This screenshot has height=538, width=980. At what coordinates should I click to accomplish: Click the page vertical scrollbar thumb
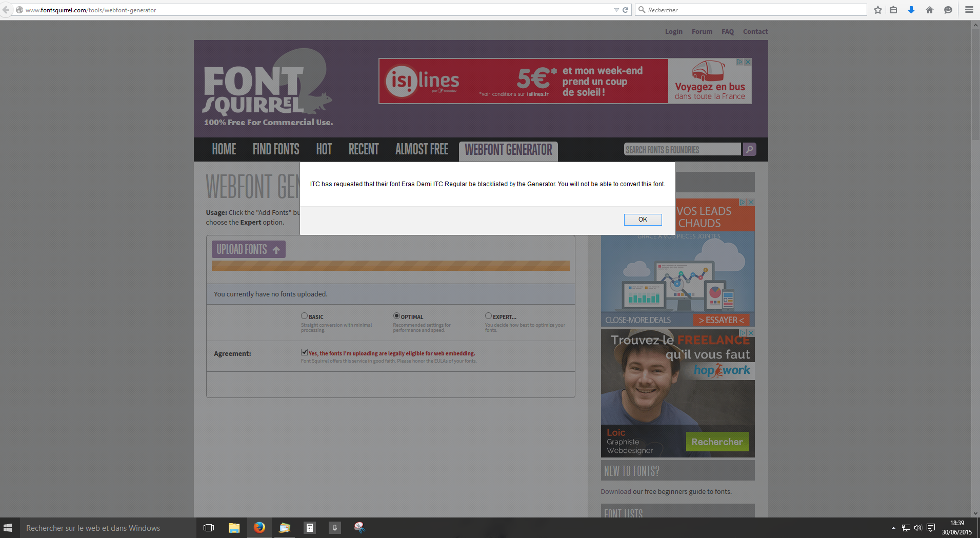975,85
